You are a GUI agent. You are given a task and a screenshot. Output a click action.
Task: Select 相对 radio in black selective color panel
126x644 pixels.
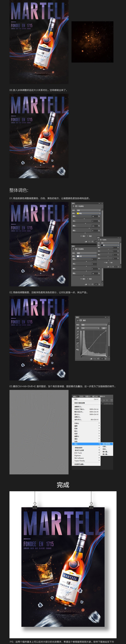(105, 262)
